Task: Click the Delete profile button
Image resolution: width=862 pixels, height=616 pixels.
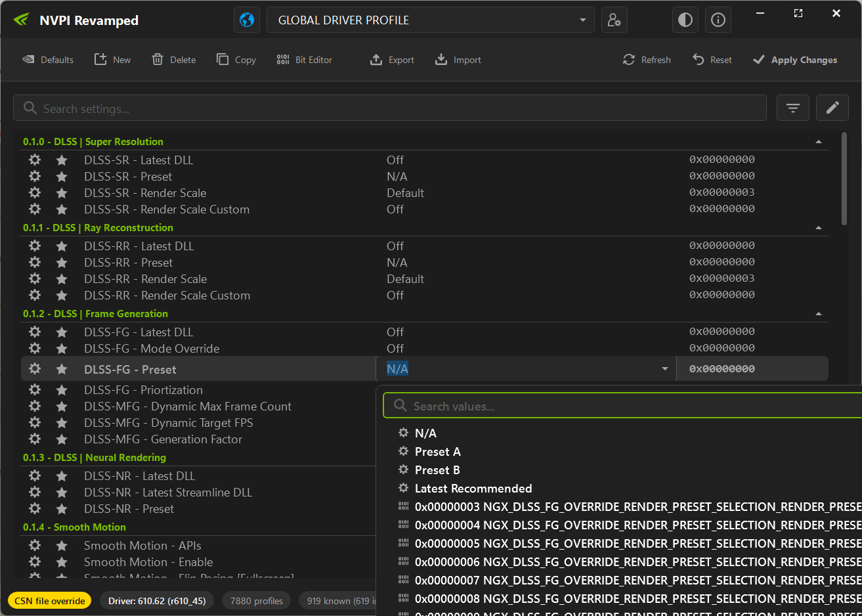Action: [174, 60]
